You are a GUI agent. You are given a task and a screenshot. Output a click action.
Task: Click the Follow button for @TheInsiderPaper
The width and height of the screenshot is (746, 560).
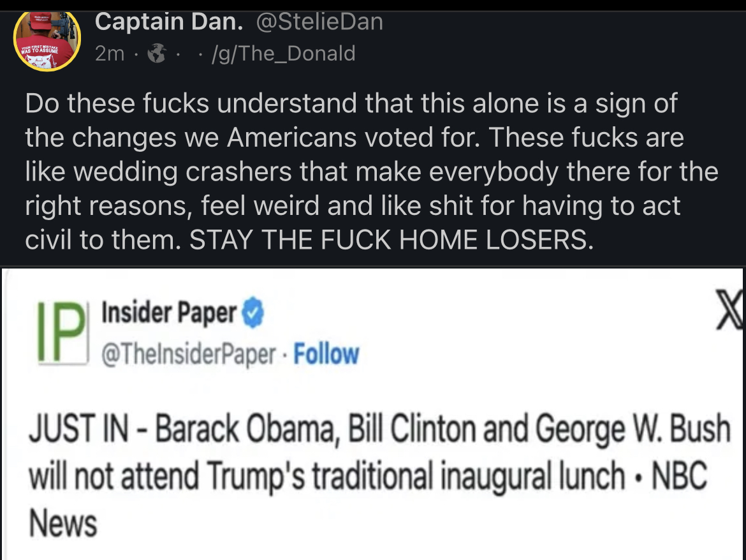[327, 355]
